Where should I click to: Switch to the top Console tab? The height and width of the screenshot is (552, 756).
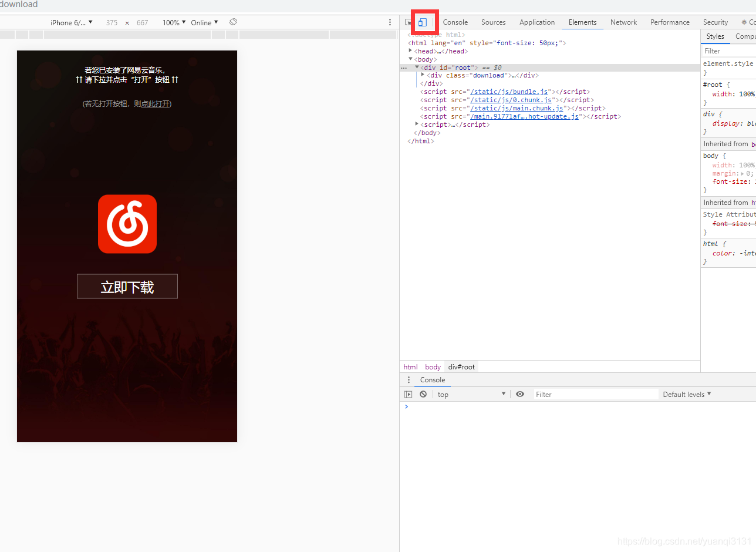pos(455,22)
